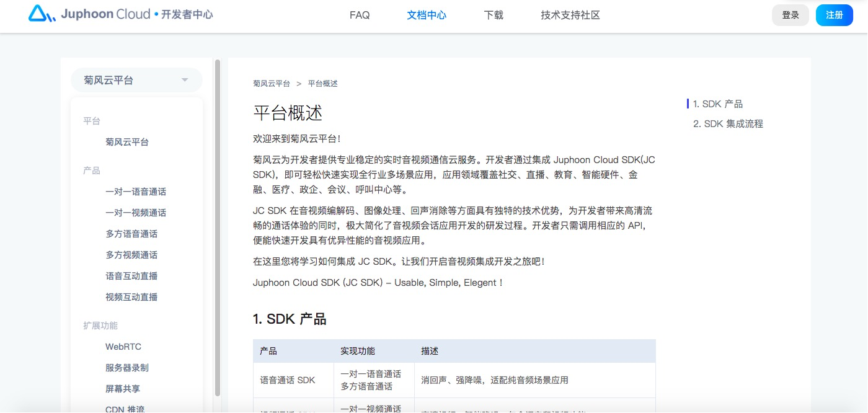
Task: Click the 平台 sidebar section label
Action: (x=92, y=121)
